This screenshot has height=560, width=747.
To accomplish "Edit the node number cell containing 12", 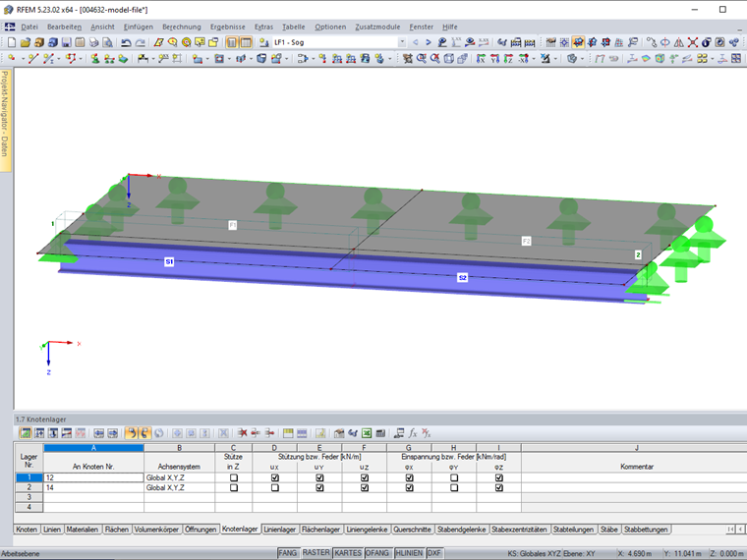I will tap(93, 477).
